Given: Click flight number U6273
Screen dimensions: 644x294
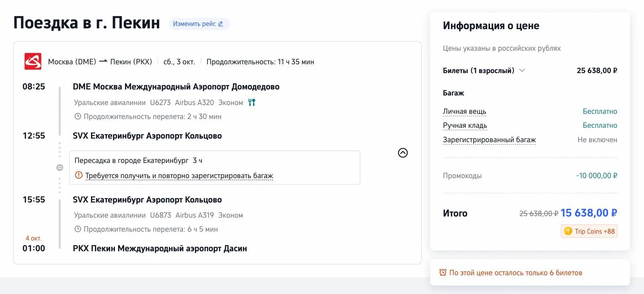Looking at the screenshot, I should point(160,103).
